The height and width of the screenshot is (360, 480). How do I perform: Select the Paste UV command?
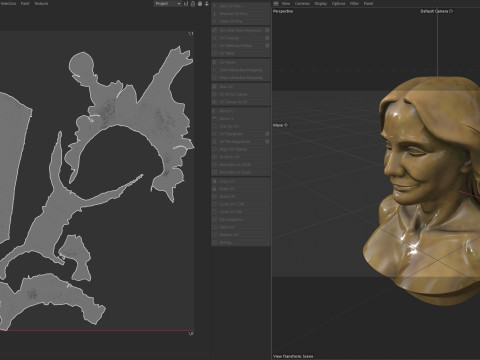pos(241,189)
